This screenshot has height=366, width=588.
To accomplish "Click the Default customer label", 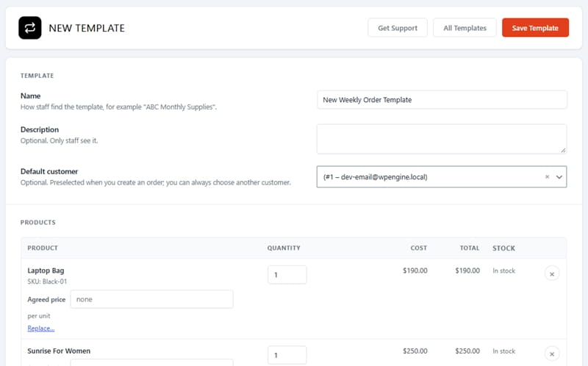I will coord(49,171).
